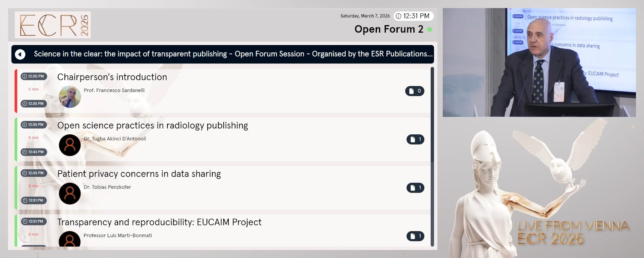The height and width of the screenshot is (258, 644).
Task: Click Prof. Francesco Sardanelli's profile photo
Action: 70,97
